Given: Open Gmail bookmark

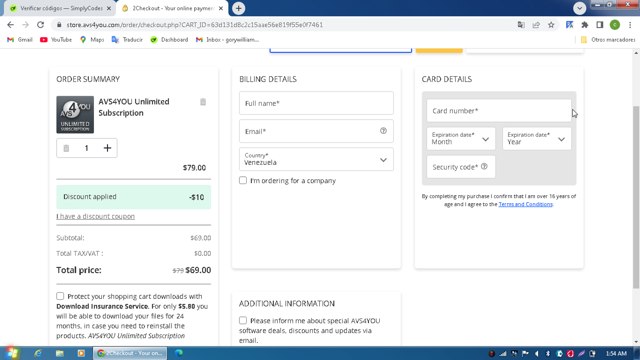Looking at the screenshot, I should click(x=20, y=40).
